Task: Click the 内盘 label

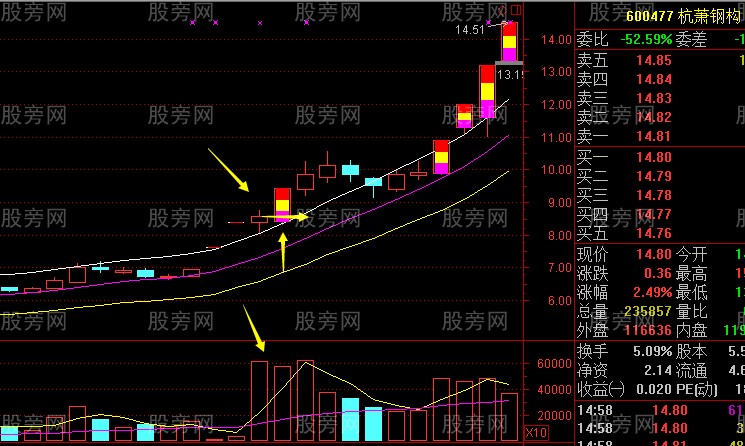Action: click(x=691, y=330)
